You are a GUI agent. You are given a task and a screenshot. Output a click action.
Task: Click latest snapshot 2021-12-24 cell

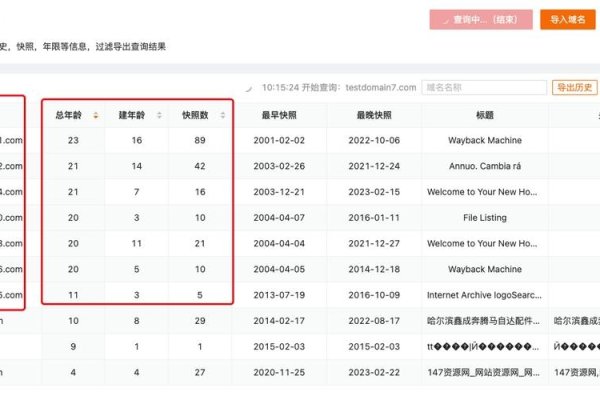374,166
